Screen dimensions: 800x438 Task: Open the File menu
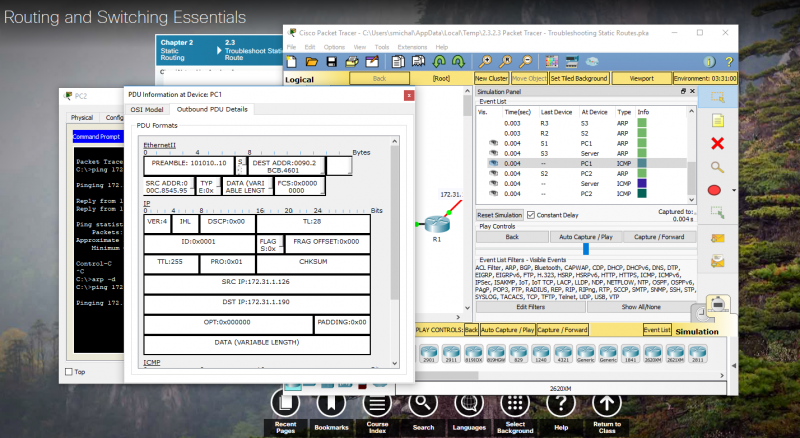point(291,47)
